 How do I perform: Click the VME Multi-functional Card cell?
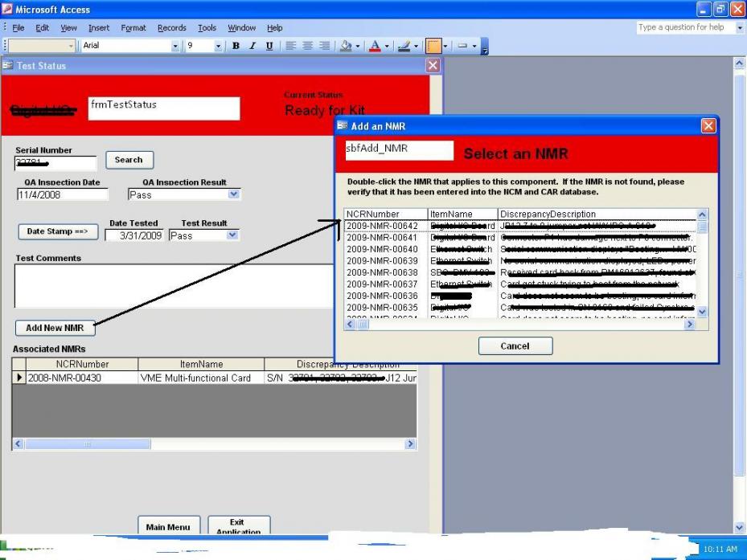click(x=201, y=378)
